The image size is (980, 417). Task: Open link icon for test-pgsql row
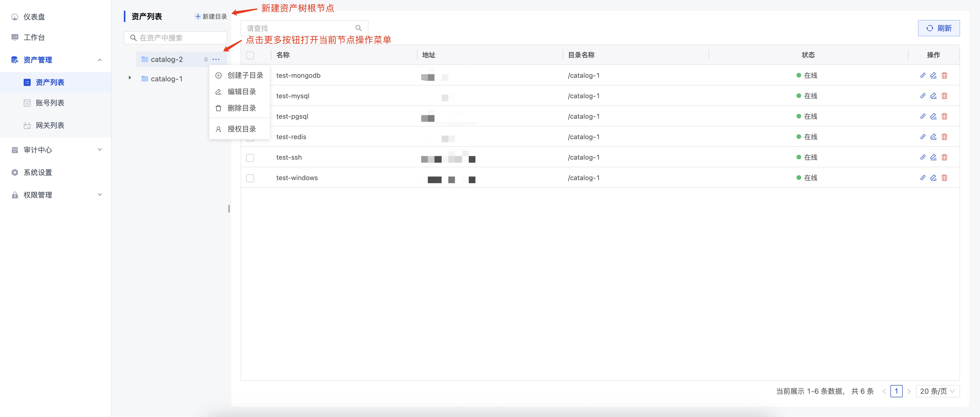click(x=922, y=116)
